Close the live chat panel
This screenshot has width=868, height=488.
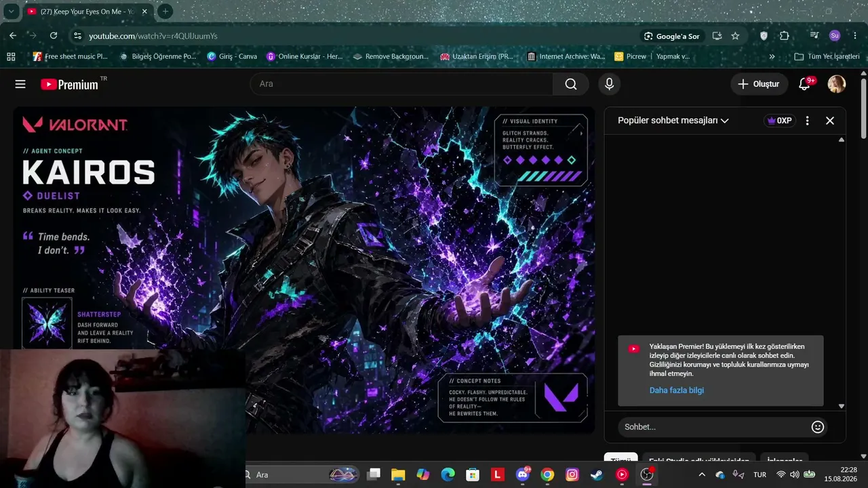pos(830,121)
